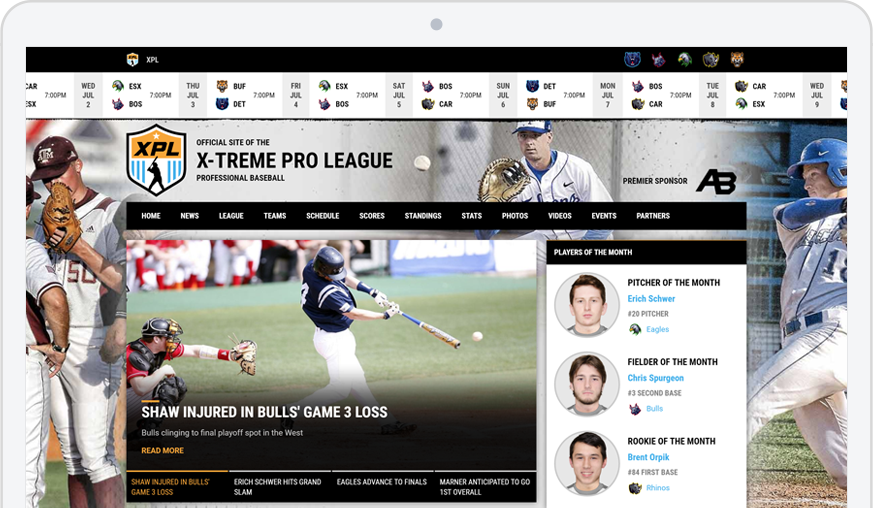The width and height of the screenshot is (873, 508).
Task: Select 'Shaw Injured in Bulls' Game 3 Loss' slider tab
Action: point(177,487)
